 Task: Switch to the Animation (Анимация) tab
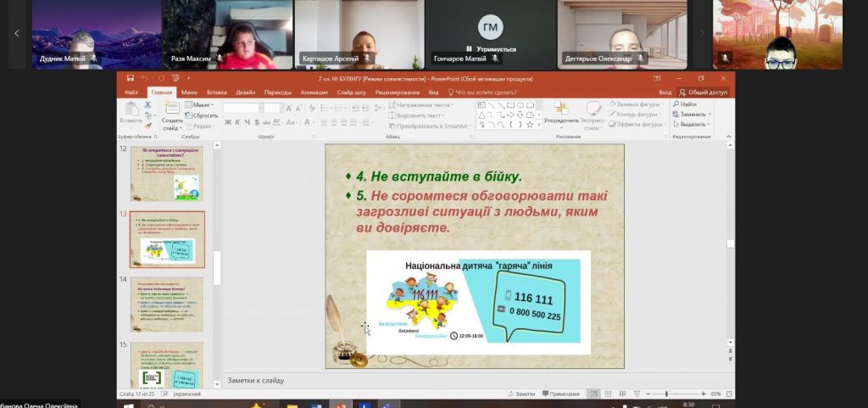click(314, 92)
